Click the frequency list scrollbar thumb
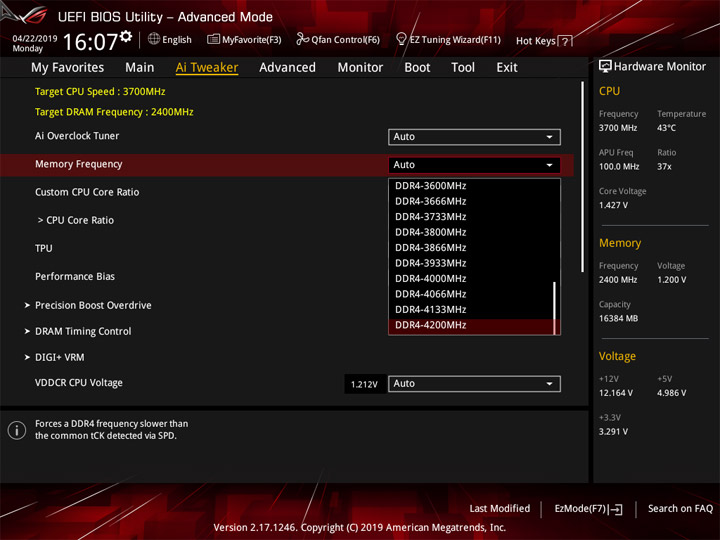The image size is (720, 540). point(555,307)
